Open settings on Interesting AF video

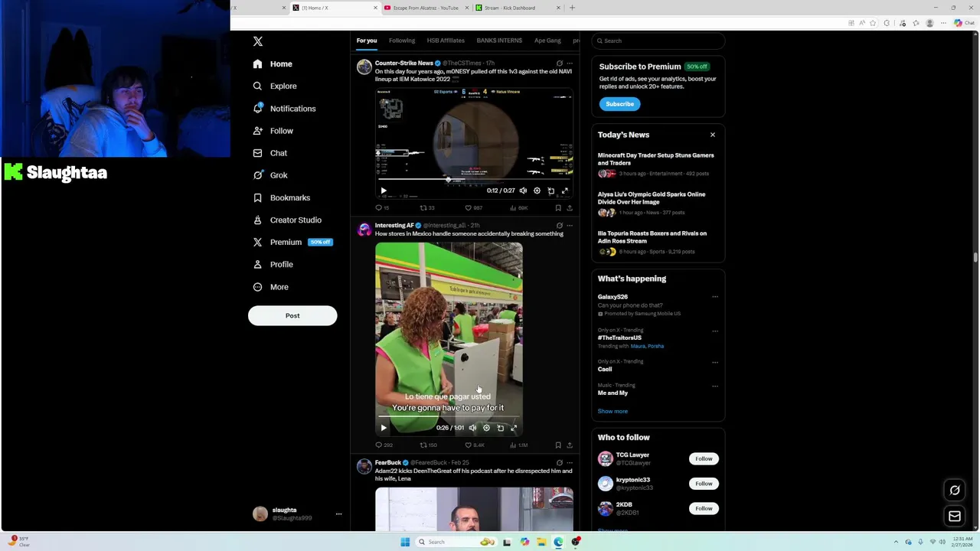[x=486, y=428]
